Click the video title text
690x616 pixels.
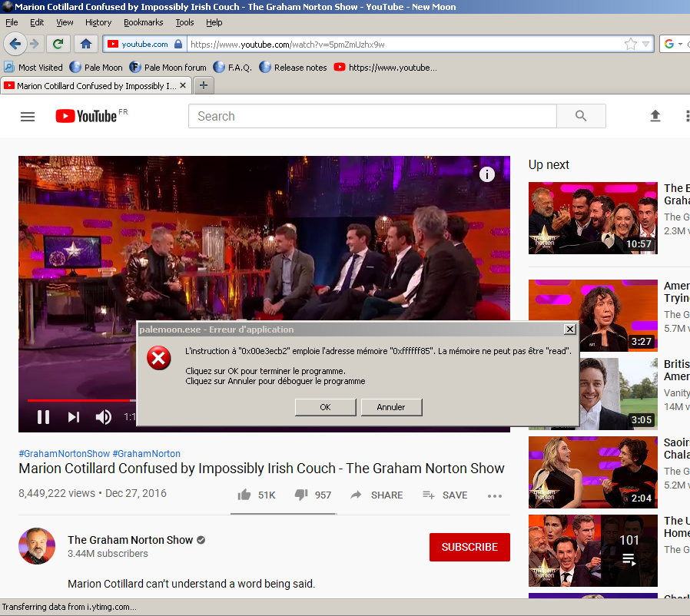[261, 469]
